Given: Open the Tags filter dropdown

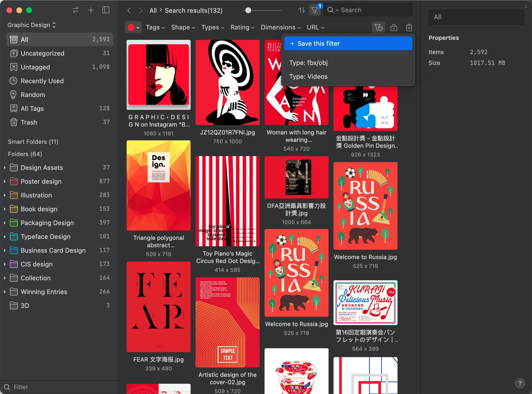Looking at the screenshot, I should click(x=155, y=27).
